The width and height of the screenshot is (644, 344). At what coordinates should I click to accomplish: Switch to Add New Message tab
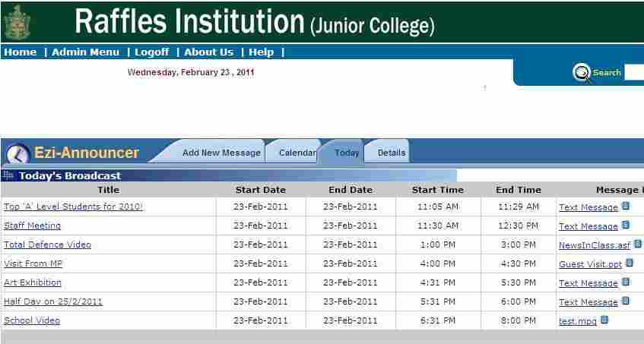click(x=221, y=153)
